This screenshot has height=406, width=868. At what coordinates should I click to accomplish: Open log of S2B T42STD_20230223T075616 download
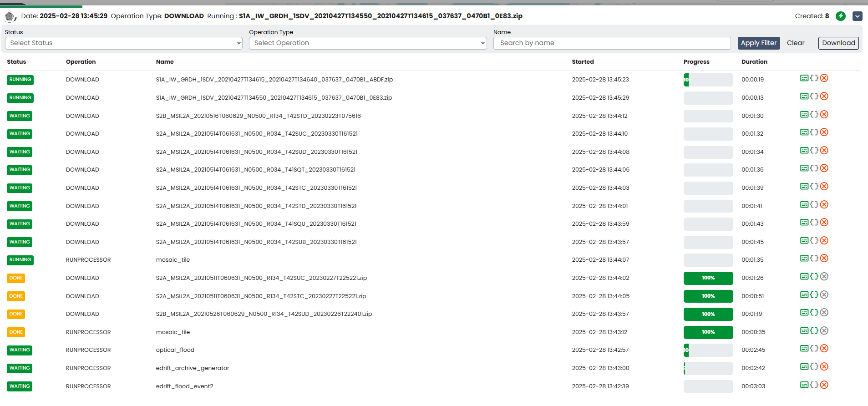[804, 115]
